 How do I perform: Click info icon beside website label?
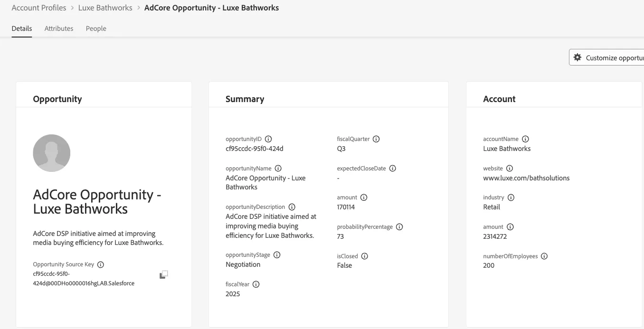pyautogui.click(x=510, y=169)
